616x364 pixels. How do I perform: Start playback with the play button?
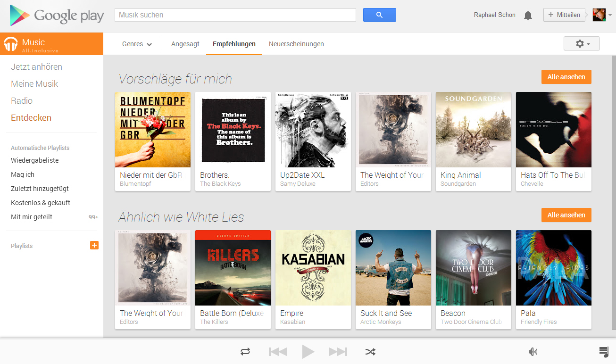click(308, 351)
